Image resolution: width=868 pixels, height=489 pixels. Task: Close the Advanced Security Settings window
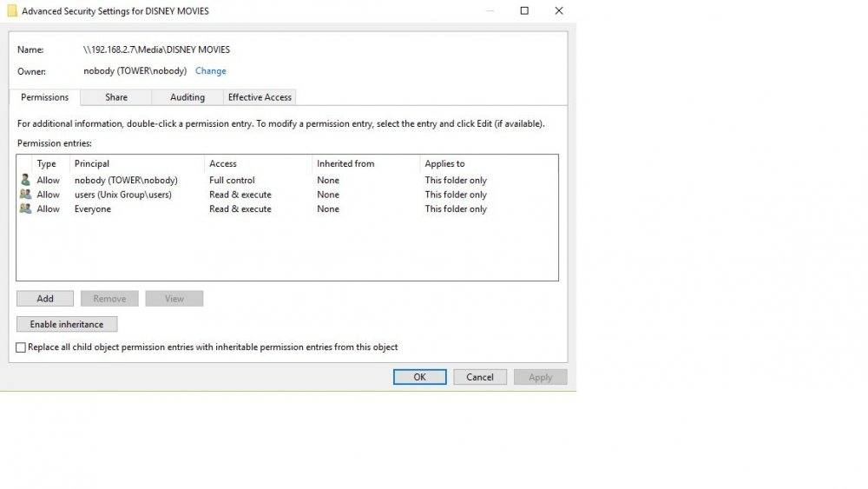point(559,10)
